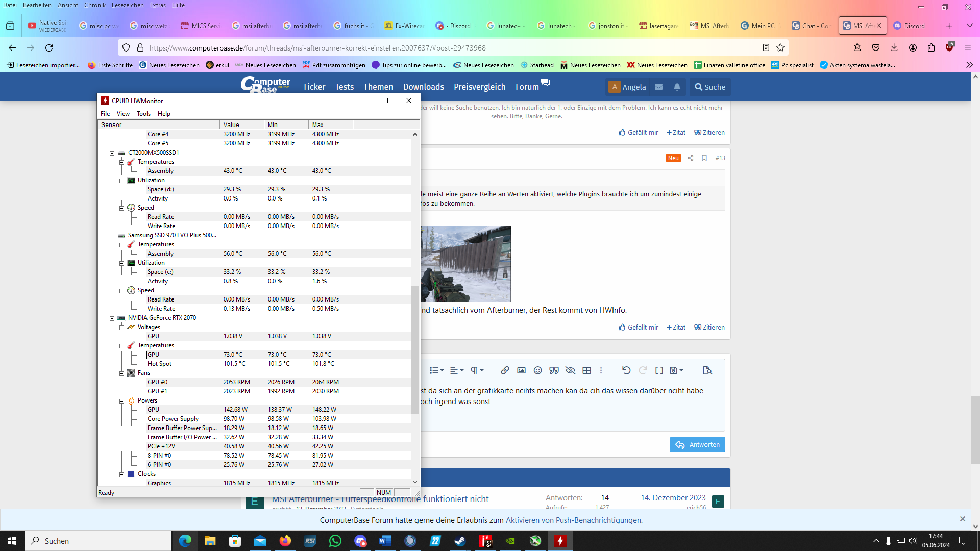Click Aktivieren von Push-Benachrichtigungen link
980x551 pixels.
[x=573, y=520]
